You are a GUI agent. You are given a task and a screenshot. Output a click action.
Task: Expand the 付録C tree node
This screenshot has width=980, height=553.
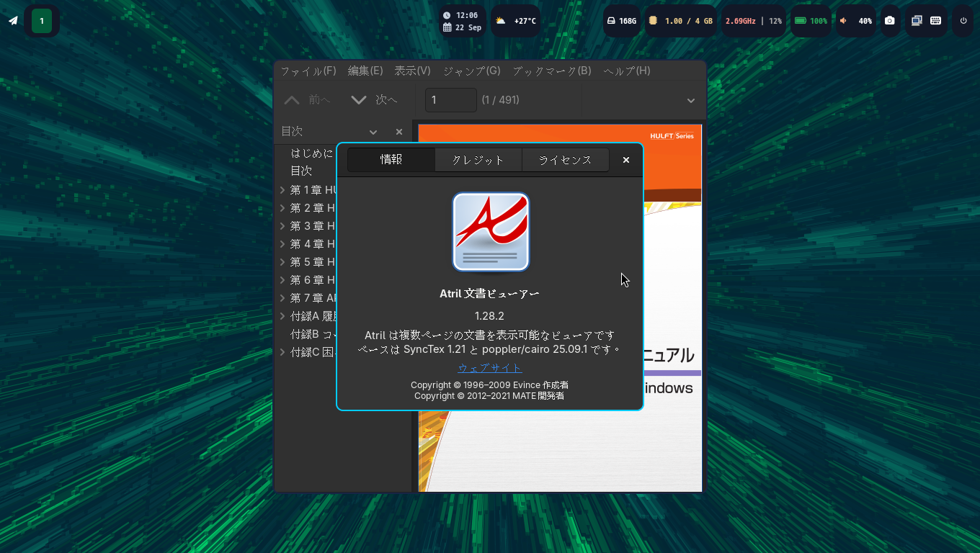[x=282, y=352]
